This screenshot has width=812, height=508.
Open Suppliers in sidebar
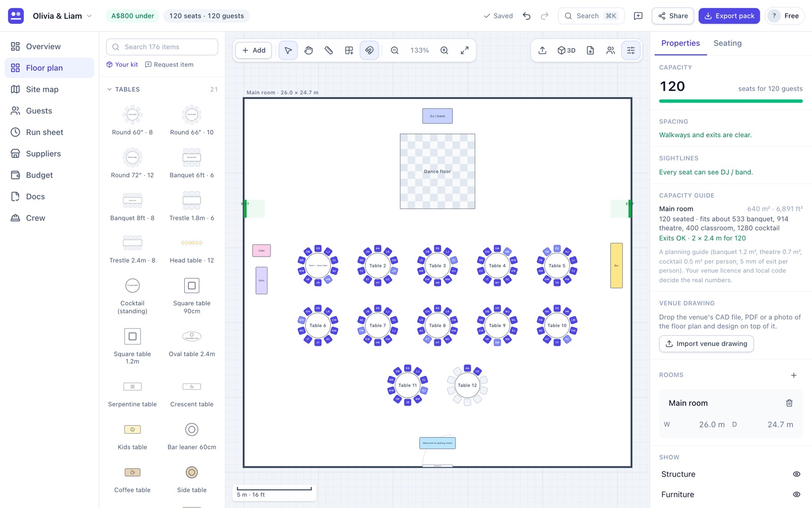(x=49, y=153)
